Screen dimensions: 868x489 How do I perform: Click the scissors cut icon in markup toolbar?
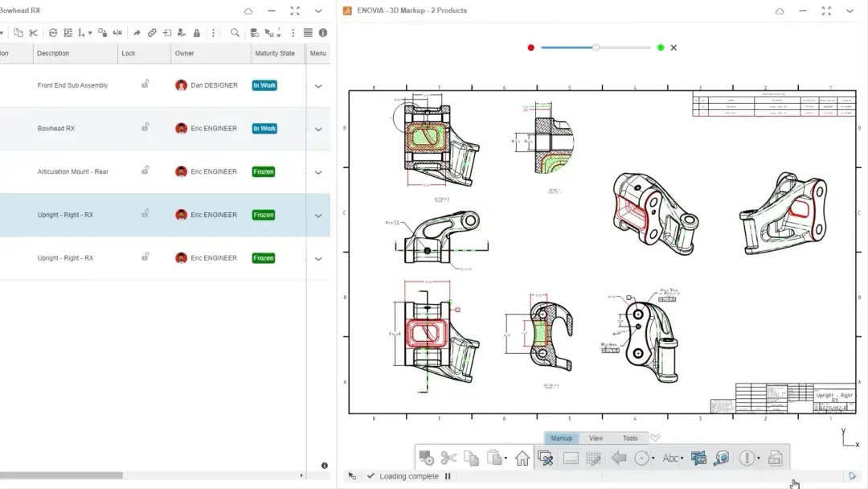[x=448, y=458]
